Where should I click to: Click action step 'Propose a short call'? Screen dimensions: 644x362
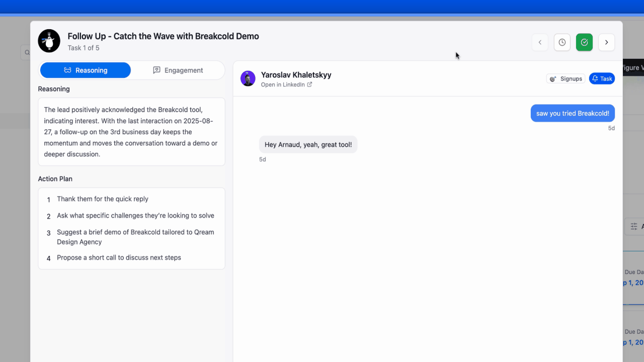click(x=119, y=257)
